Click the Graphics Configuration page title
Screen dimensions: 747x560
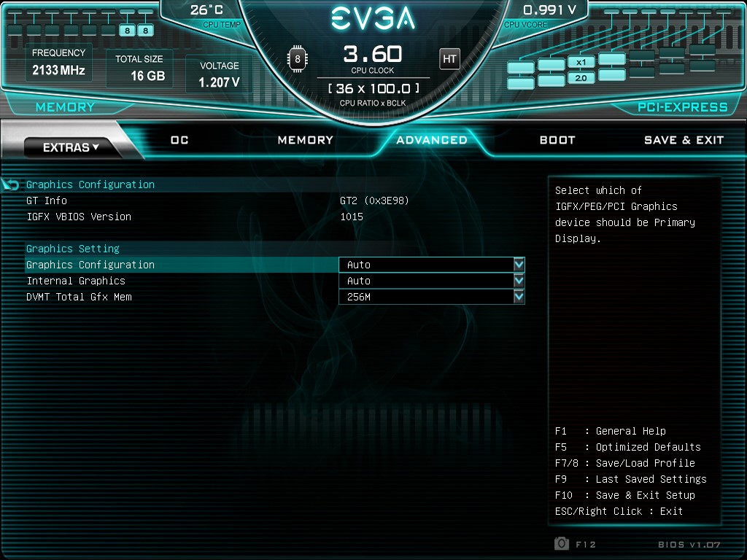click(90, 184)
